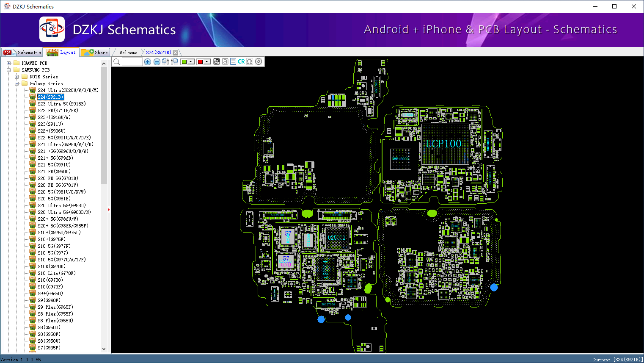Viewport: 644px width, 363px height.
Task: Click the overlapping squares layer icon
Action: point(217,61)
